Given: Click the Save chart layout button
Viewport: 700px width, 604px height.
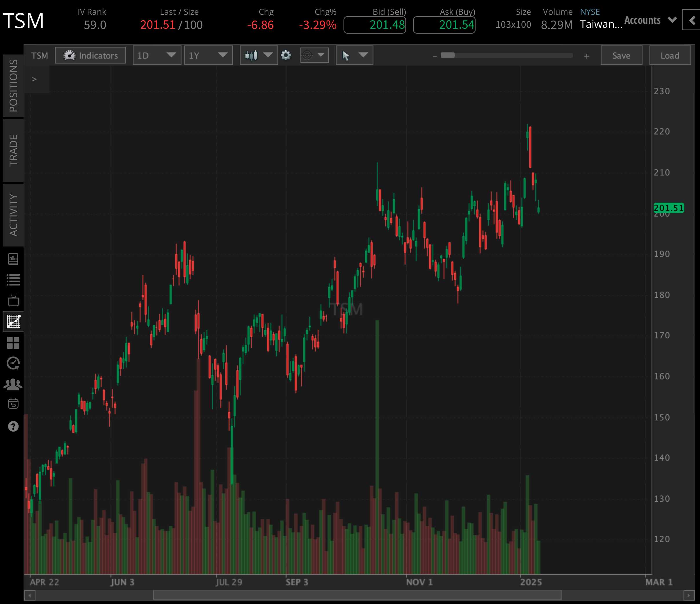Looking at the screenshot, I should click(621, 55).
